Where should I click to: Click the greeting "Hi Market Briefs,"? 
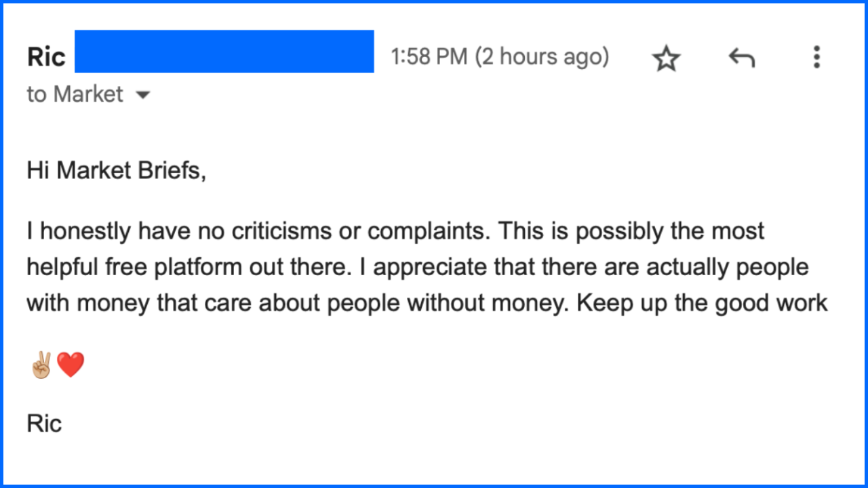116,171
